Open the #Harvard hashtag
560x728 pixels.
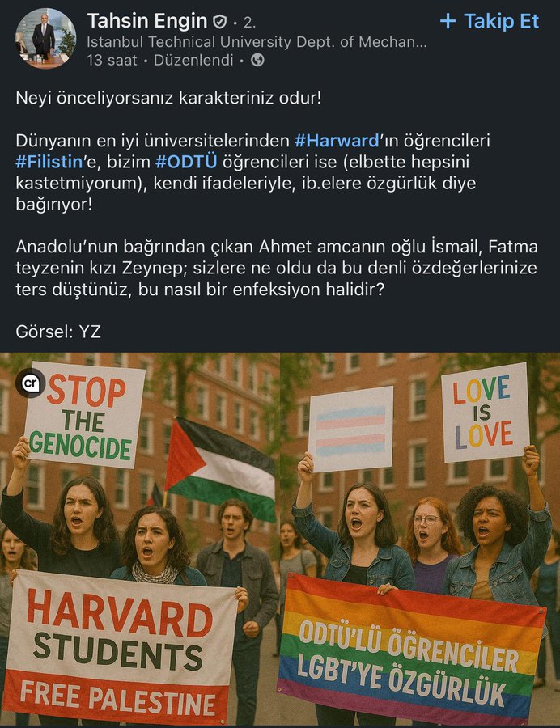coord(337,140)
